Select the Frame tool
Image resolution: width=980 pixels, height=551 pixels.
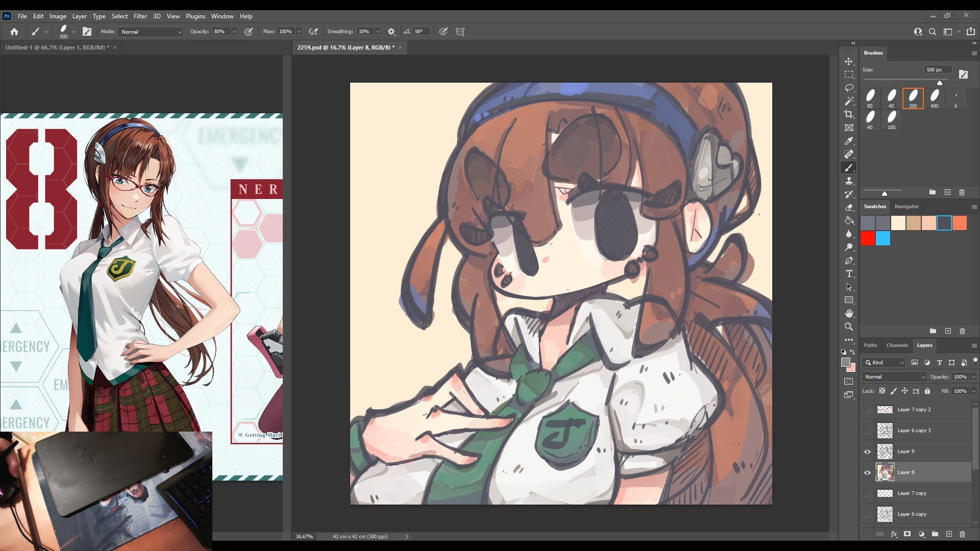pyautogui.click(x=849, y=128)
